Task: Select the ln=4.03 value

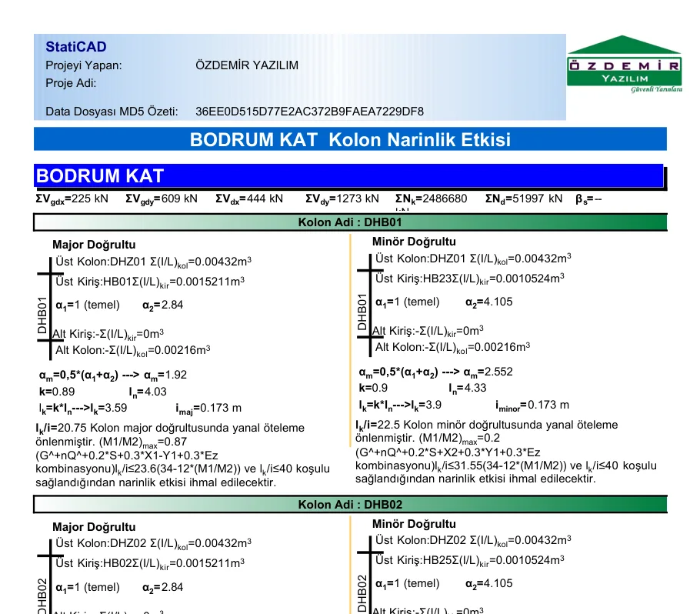Action: point(148,392)
